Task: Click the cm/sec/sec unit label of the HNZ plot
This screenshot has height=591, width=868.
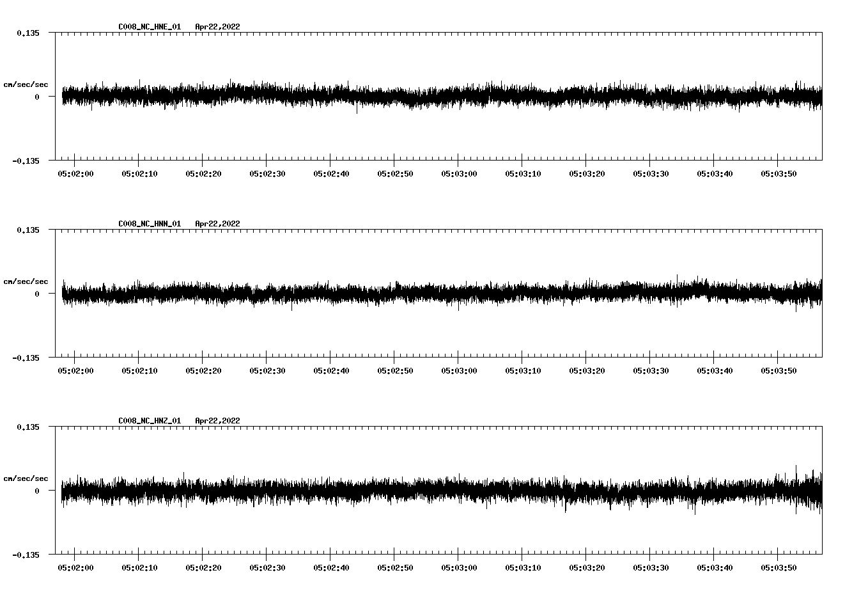Action: (x=26, y=478)
